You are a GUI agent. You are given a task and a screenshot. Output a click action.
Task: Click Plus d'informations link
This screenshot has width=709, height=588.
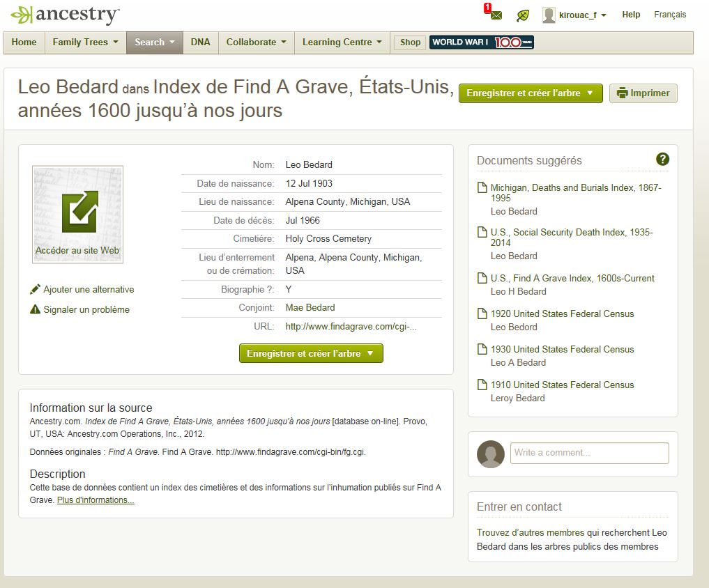point(96,500)
